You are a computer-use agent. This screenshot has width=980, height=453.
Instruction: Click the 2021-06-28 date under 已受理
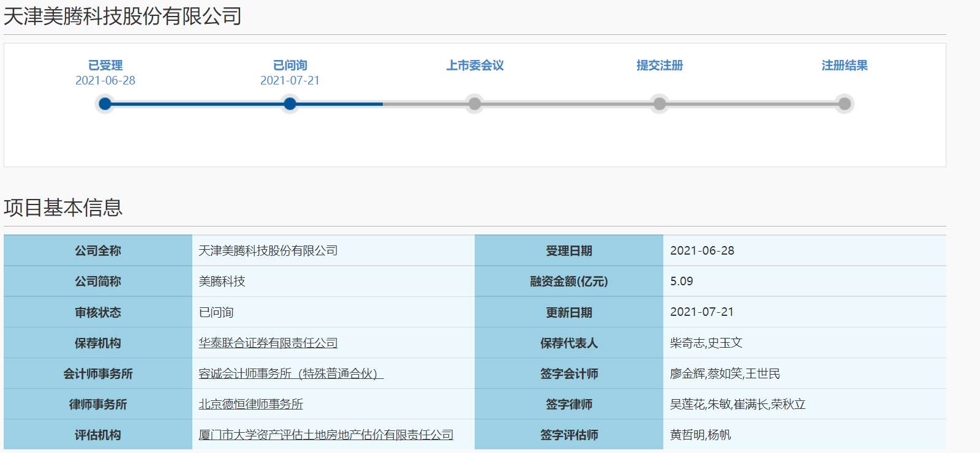click(x=105, y=81)
